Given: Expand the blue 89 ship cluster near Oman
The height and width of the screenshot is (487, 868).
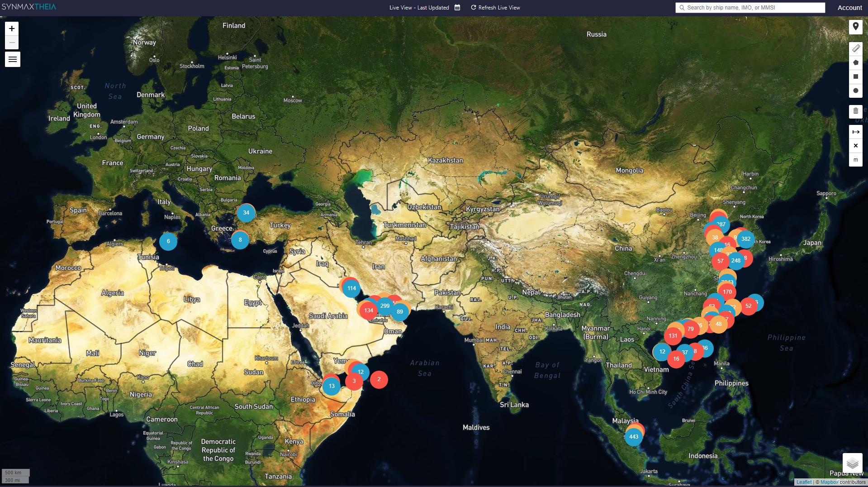Looking at the screenshot, I should tap(400, 312).
